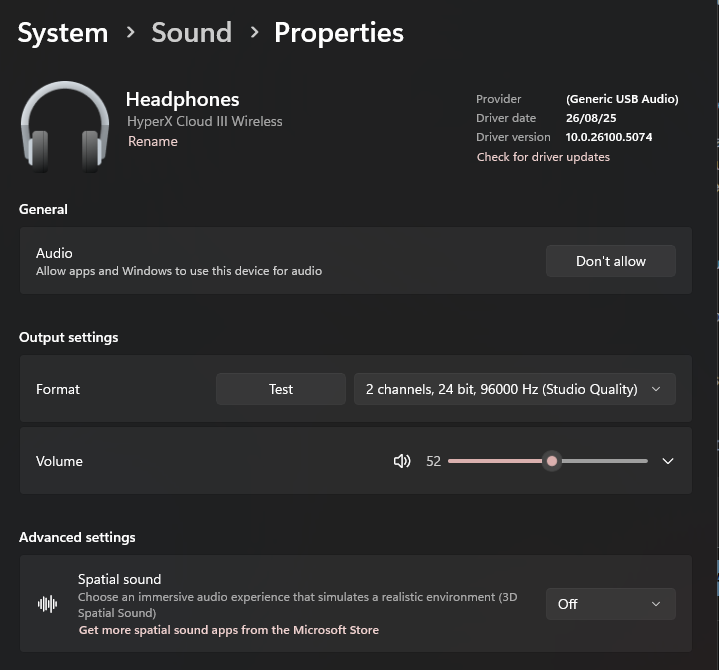Go back to System in breadcrumb
719x670 pixels.
click(63, 33)
